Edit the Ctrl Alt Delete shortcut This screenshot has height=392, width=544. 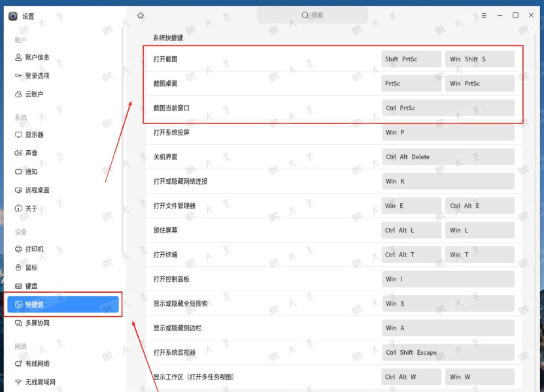(448, 157)
